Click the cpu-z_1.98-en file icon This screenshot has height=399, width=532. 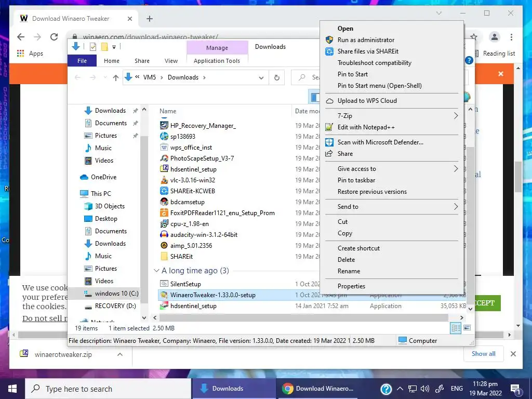click(x=164, y=224)
